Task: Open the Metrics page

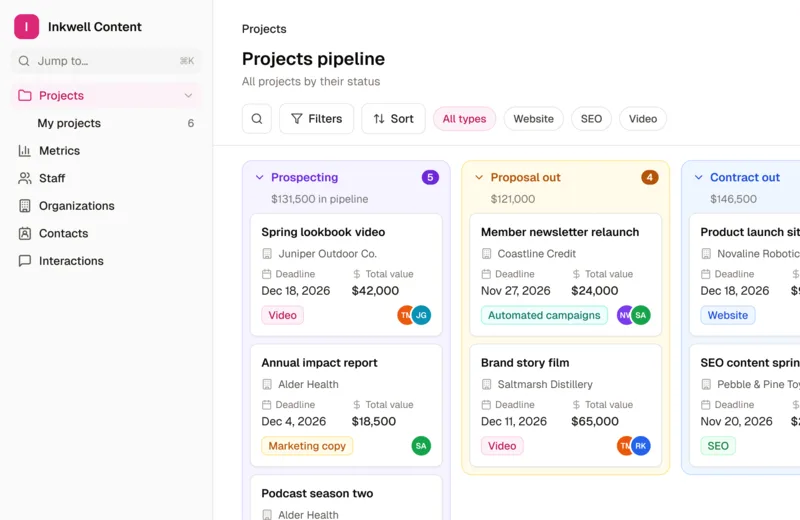Action: 106,151
